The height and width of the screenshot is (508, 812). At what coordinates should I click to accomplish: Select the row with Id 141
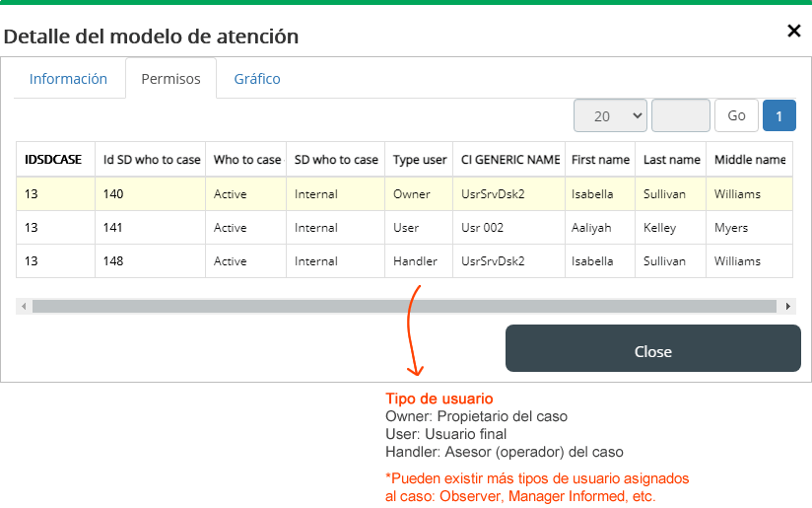(404, 228)
